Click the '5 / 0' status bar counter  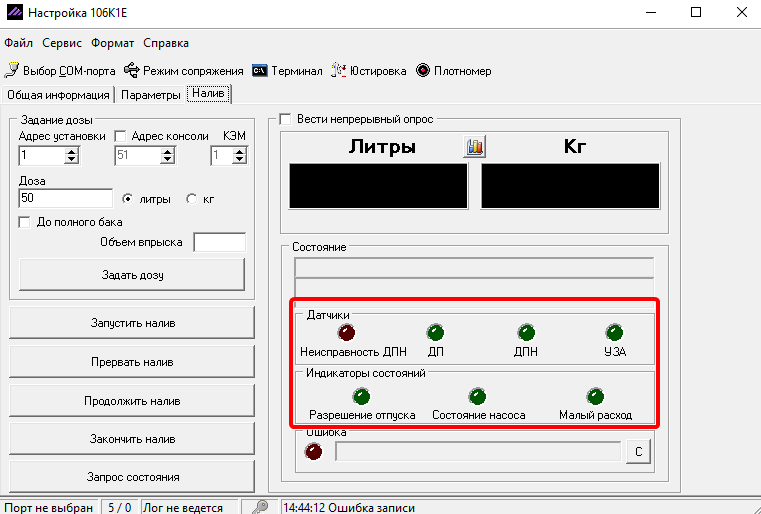(x=119, y=508)
